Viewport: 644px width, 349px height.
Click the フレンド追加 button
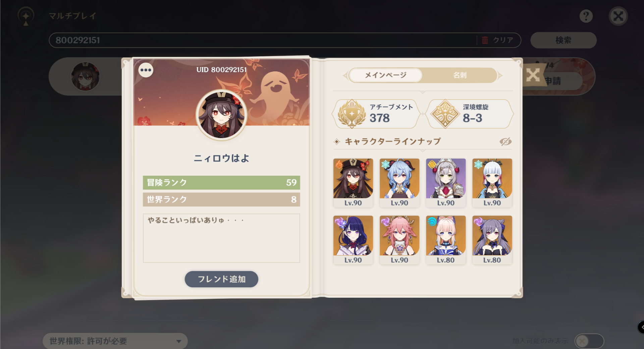coord(221,279)
